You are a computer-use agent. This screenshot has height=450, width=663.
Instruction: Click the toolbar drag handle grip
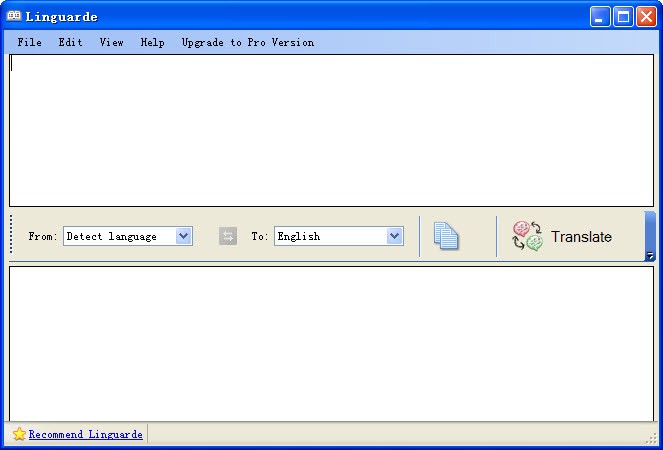coord(11,235)
